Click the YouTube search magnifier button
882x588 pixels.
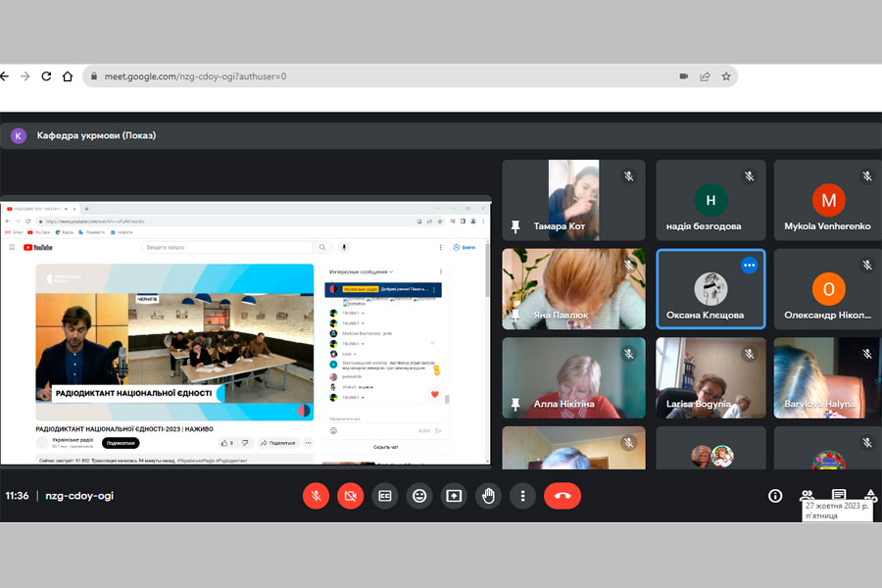click(322, 247)
